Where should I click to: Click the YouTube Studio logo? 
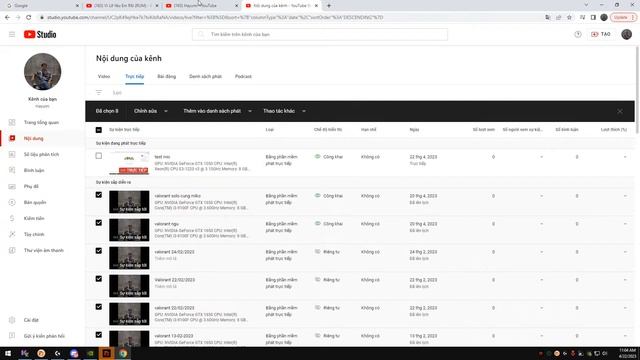(x=40, y=34)
